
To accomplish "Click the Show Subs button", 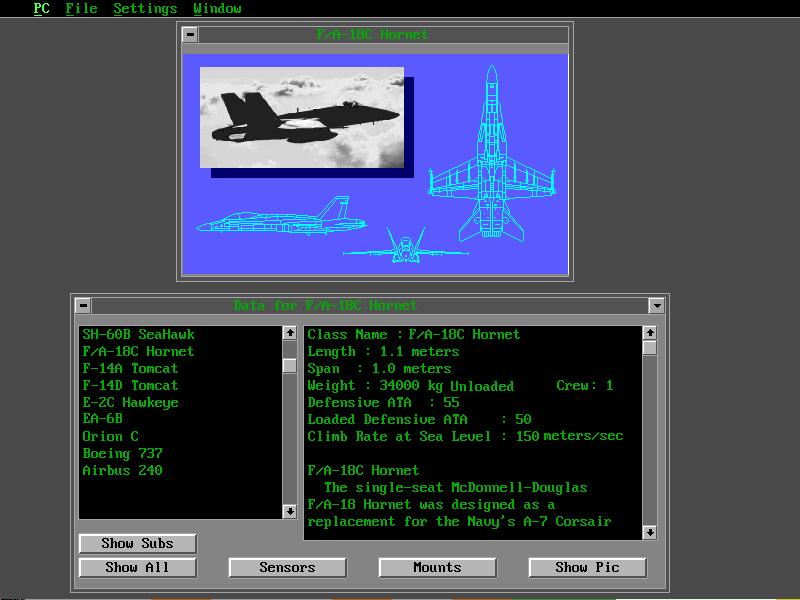I will (137, 544).
